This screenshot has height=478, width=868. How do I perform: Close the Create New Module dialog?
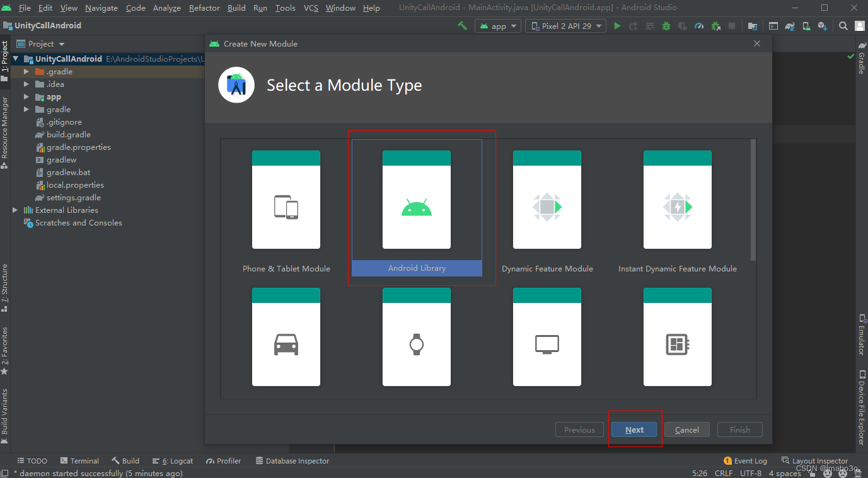coord(757,43)
